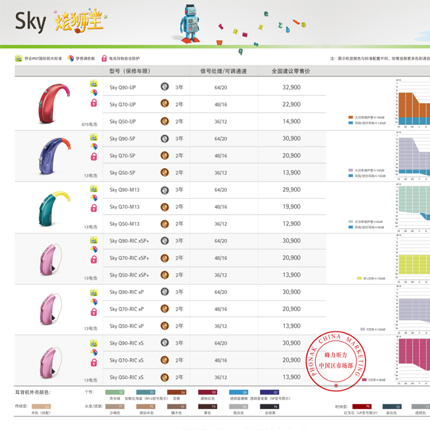Click the green waterproof icon in the Sky Q90-SP row
This screenshot has width=430, height=430.
(94, 137)
